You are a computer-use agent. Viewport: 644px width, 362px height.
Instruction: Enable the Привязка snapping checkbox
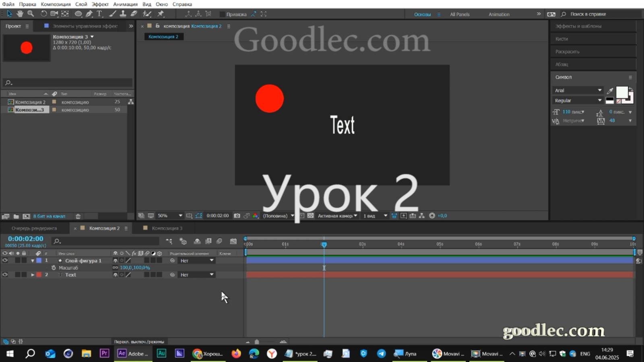(x=222, y=14)
